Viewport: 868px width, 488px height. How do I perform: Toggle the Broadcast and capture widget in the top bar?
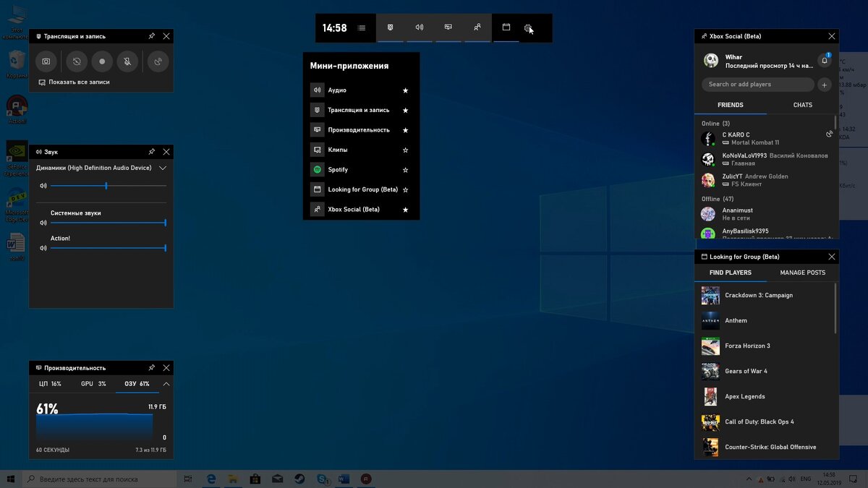click(391, 27)
